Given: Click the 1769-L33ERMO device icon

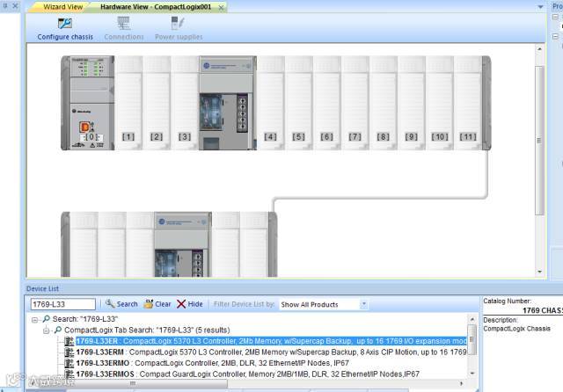Looking at the screenshot, I should tap(69, 363).
